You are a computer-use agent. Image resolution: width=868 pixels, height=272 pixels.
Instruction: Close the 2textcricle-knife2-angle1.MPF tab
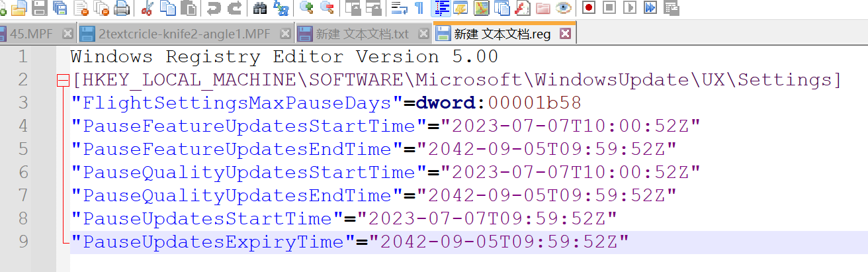pos(286,33)
